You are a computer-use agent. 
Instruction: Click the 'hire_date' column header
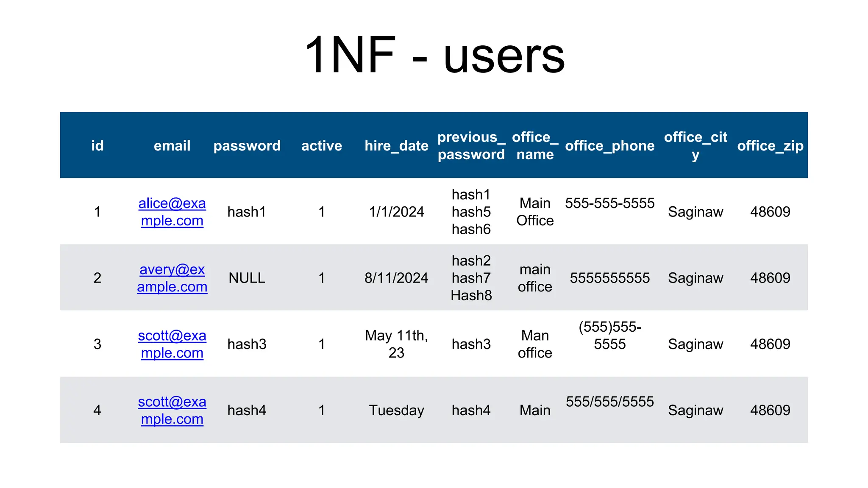click(396, 146)
